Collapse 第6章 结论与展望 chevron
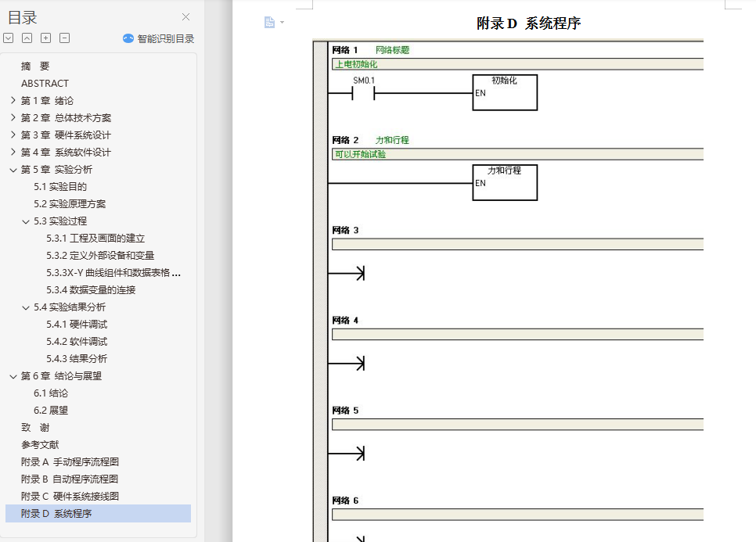Image resolution: width=756 pixels, height=542 pixels. point(13,376)
